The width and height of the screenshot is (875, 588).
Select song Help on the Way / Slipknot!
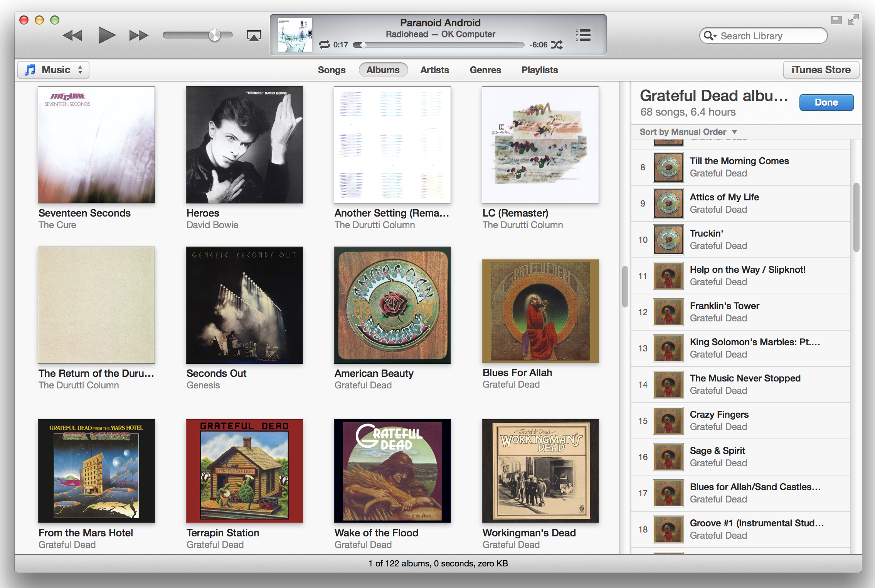tap(741, 276)
